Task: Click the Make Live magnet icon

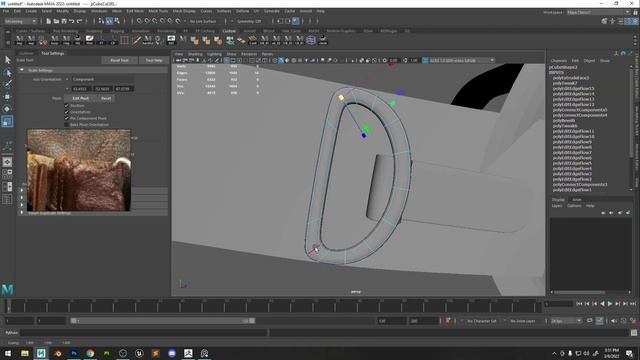Action: [x=178, y=21]
